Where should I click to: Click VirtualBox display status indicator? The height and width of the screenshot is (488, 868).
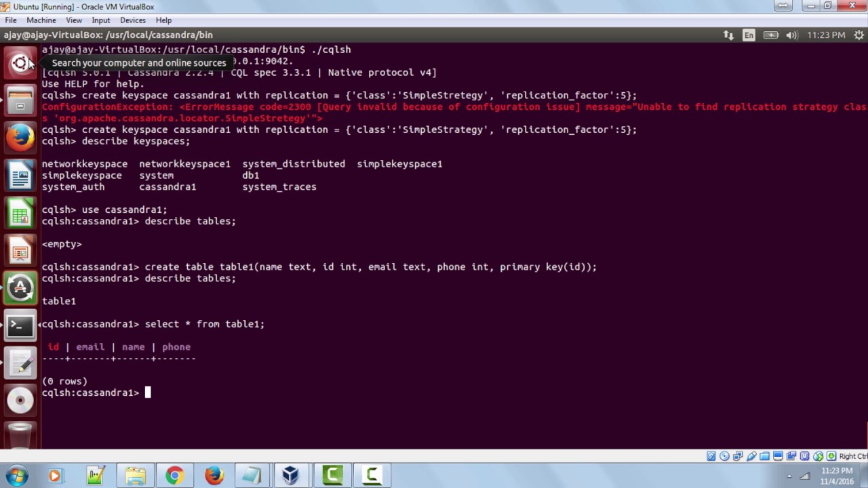coord(778,456)
